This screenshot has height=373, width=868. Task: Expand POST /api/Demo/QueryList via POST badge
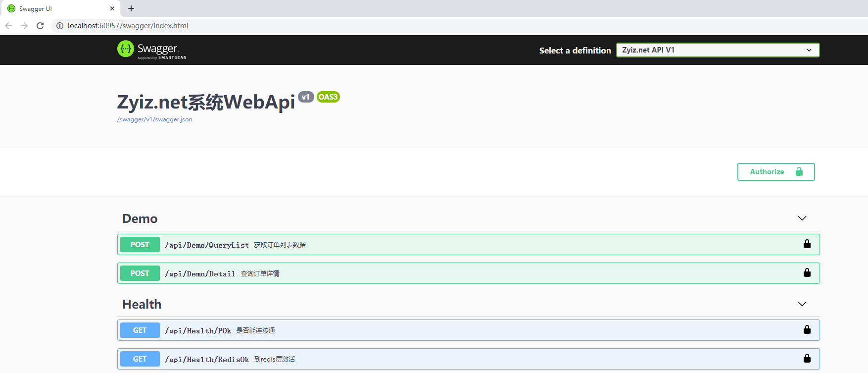(x=140, y=245)
